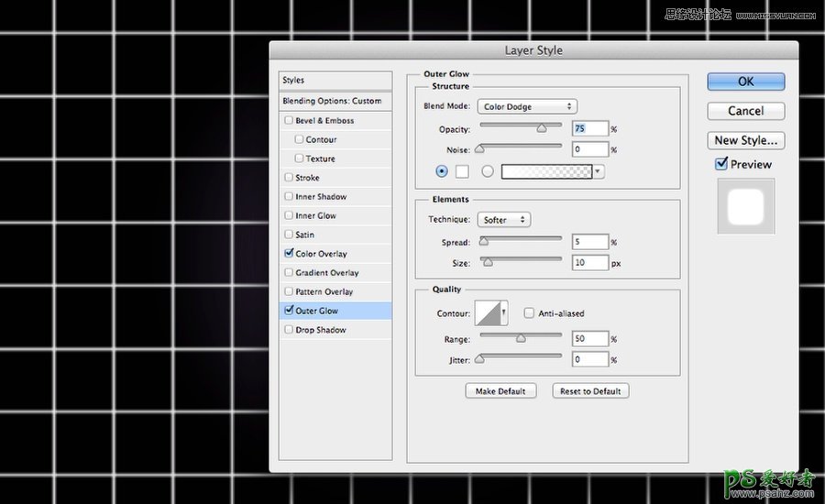Open the Styles section in sidebar

click(335, 80)
